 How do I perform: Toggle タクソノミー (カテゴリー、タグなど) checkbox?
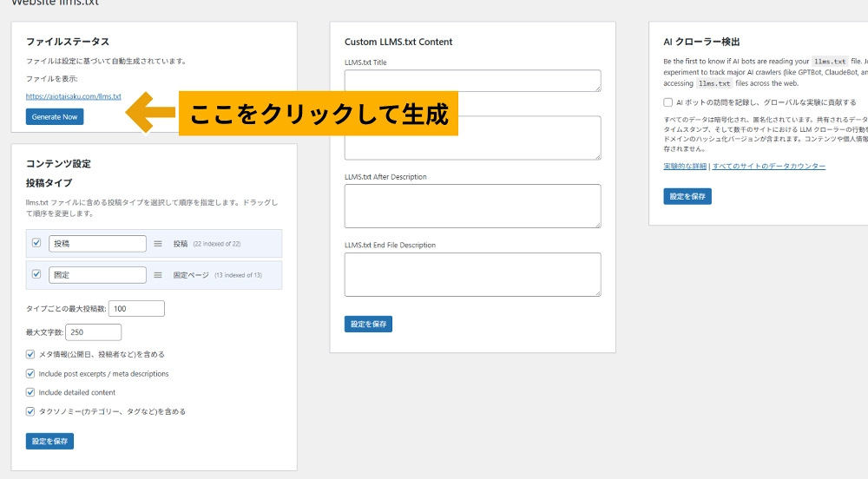click(31, 411)
